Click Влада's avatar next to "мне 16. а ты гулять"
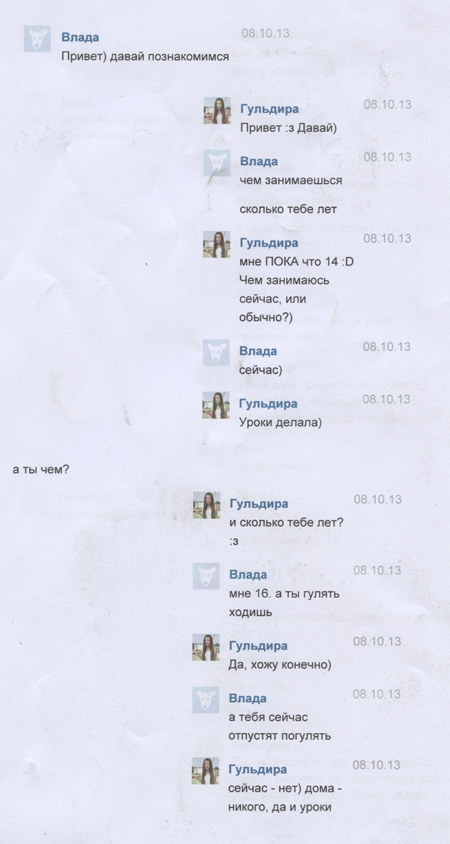This screenshot has height=844, width=450. click(x=207, y=576)
